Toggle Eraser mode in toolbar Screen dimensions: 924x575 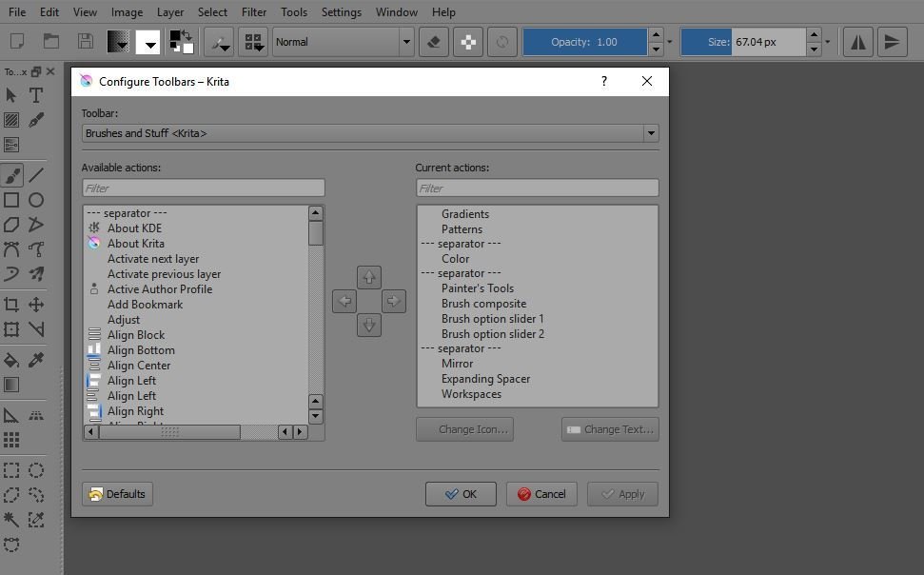[434, 42]
